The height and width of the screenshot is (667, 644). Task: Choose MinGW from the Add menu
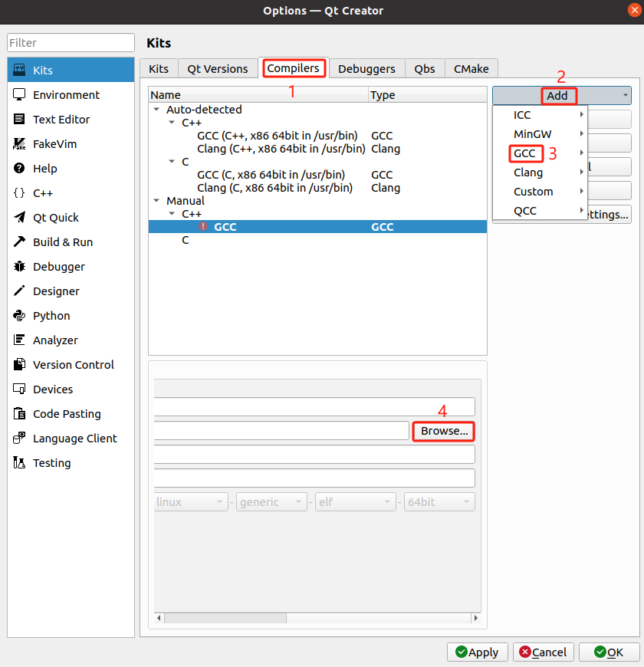pos(540,134)
